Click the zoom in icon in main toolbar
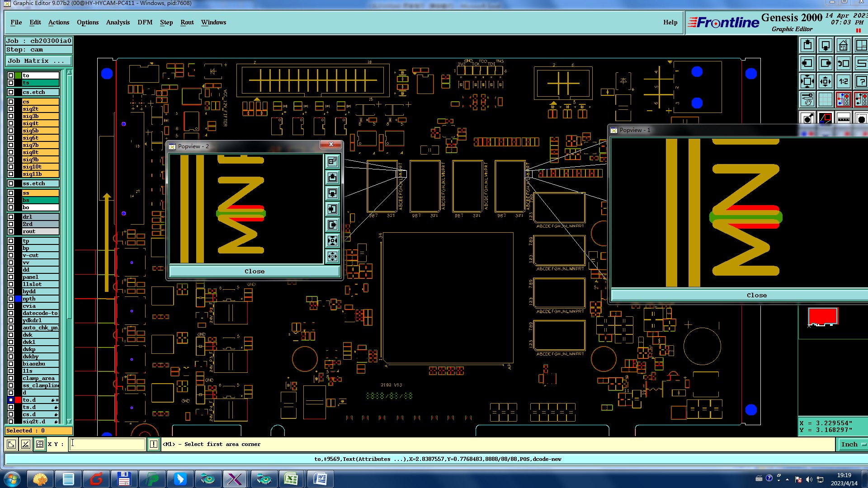Viewport: 868px width, 488px height. coord(807,82)
